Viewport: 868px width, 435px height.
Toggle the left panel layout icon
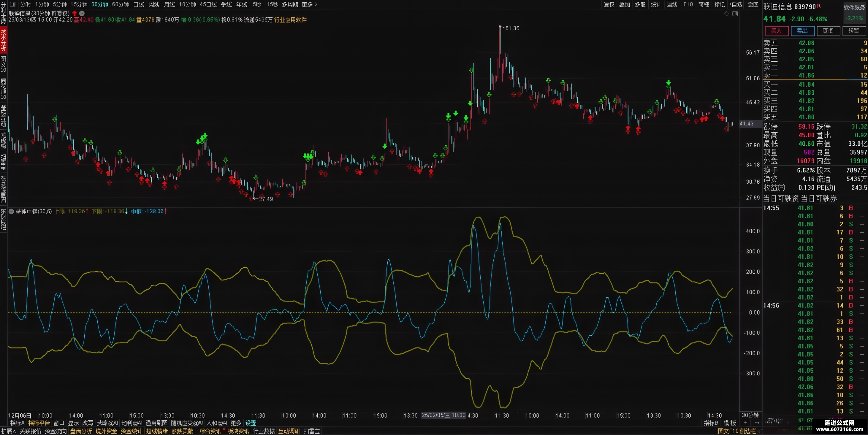click(12, 4)
